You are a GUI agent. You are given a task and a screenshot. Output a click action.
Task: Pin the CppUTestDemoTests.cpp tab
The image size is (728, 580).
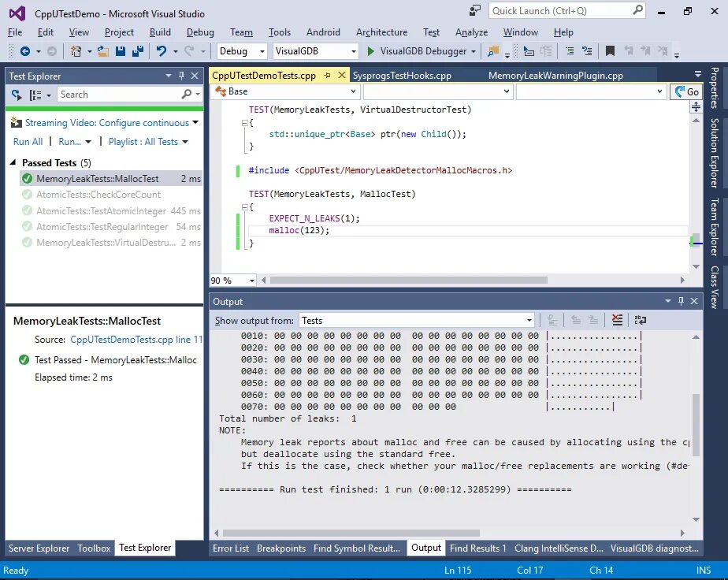[327, 75]
